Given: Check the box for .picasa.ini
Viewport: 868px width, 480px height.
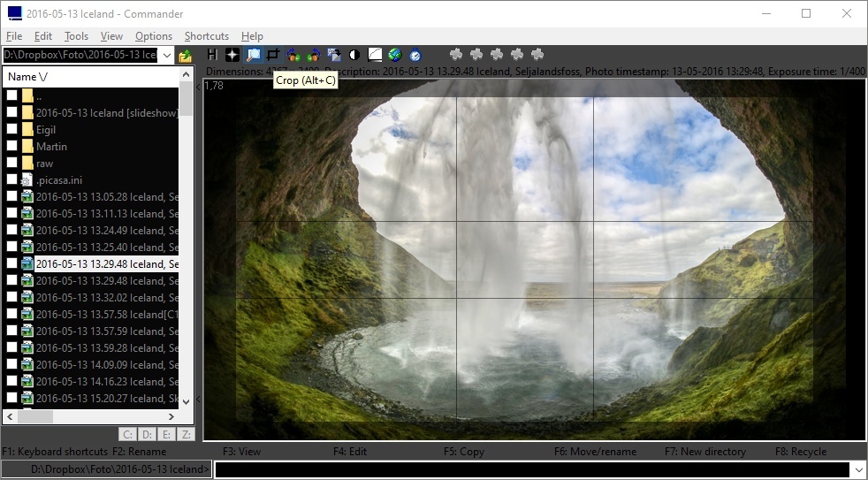Looking at the screenshot, I should 11,180.
